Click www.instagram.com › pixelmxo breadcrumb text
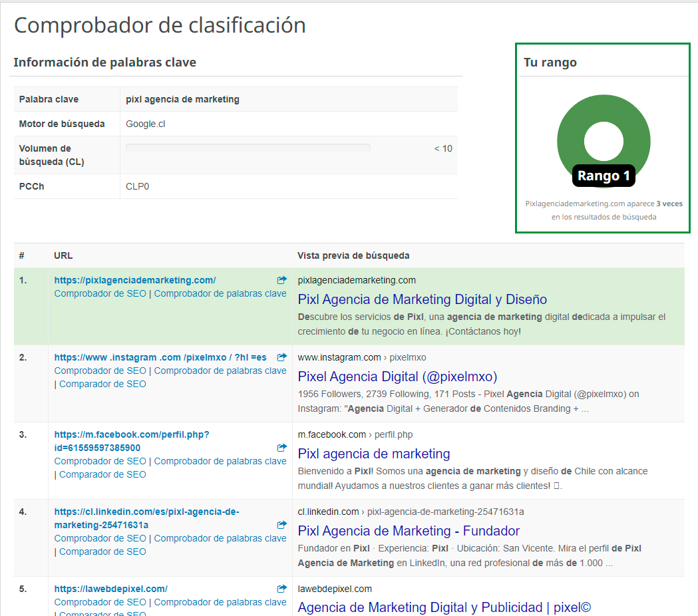 (x=362, y=357)
